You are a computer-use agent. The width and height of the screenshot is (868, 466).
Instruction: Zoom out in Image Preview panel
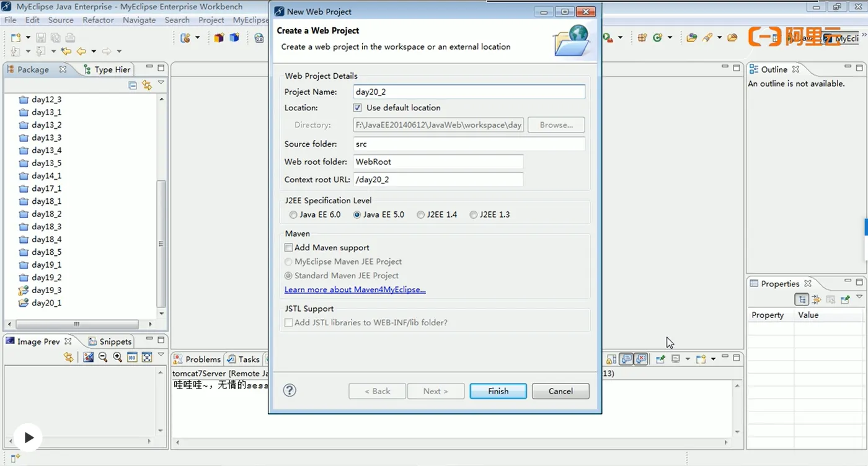coord(103,358)
